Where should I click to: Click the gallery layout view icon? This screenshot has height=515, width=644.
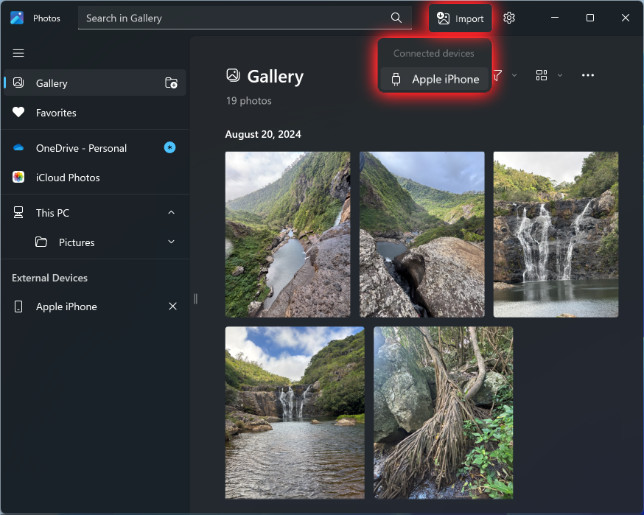click(541, 75)
